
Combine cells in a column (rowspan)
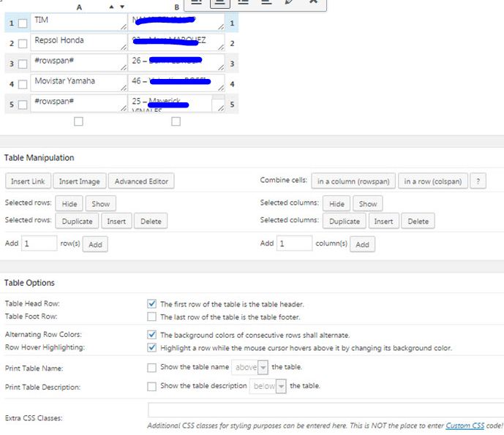354,181
